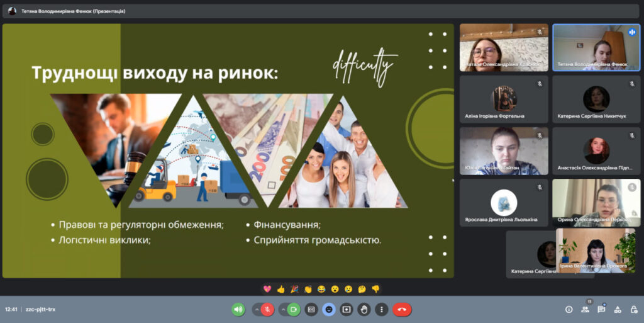Turn off the camera

294,309
